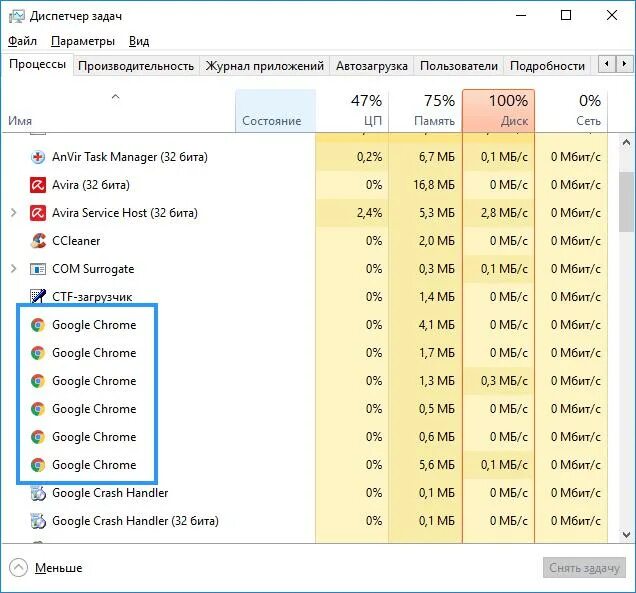
Task: Sort by Память 75% column header
Action: 425,111
